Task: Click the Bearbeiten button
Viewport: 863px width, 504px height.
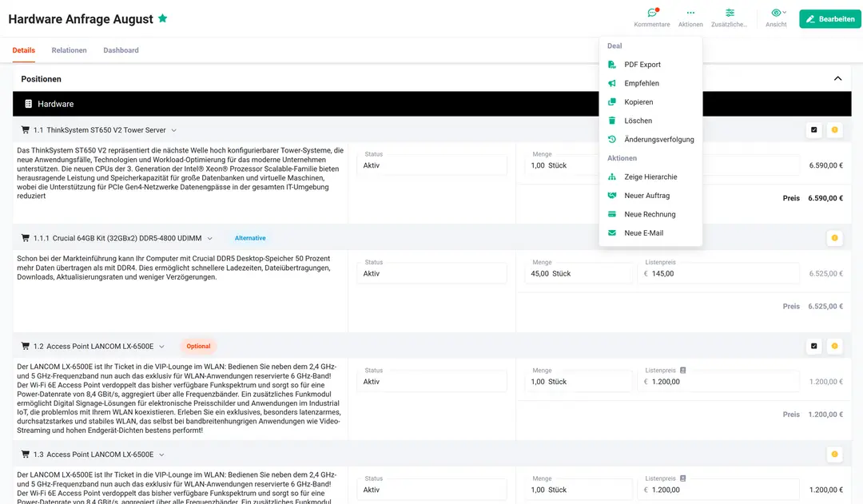Action: (830, 18)
